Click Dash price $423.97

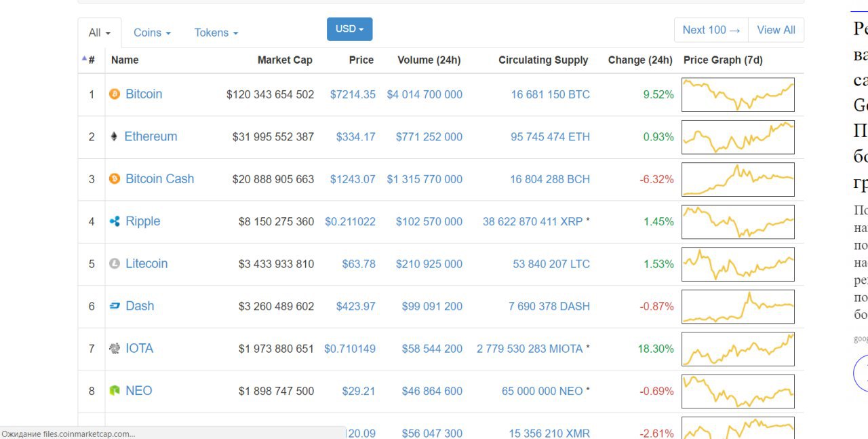pyautogui.click(x=356, y=307)
